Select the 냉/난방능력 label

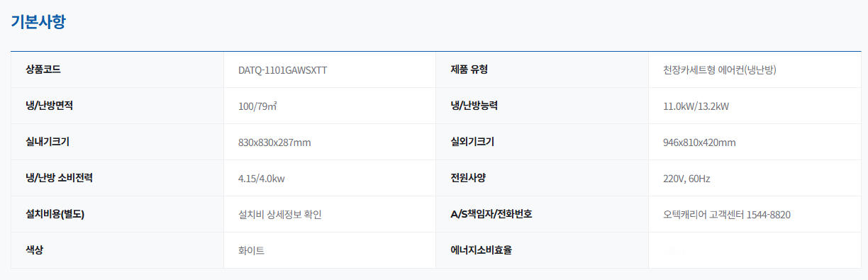point(474,106)
